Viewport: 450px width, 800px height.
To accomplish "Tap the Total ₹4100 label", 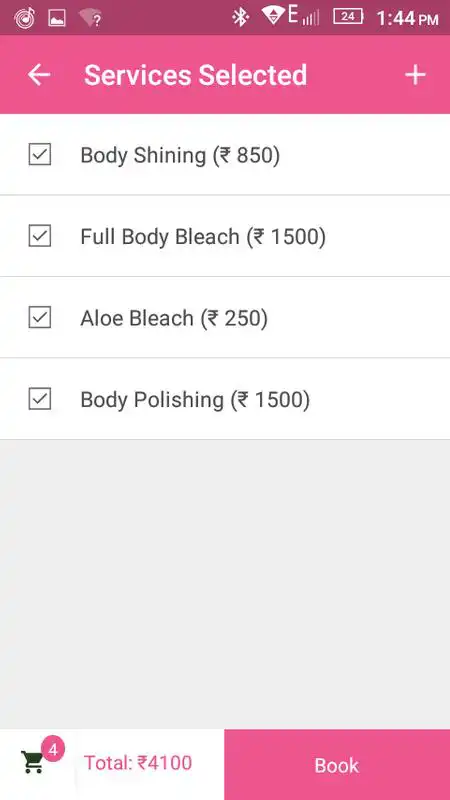I will tap(138, 763).
